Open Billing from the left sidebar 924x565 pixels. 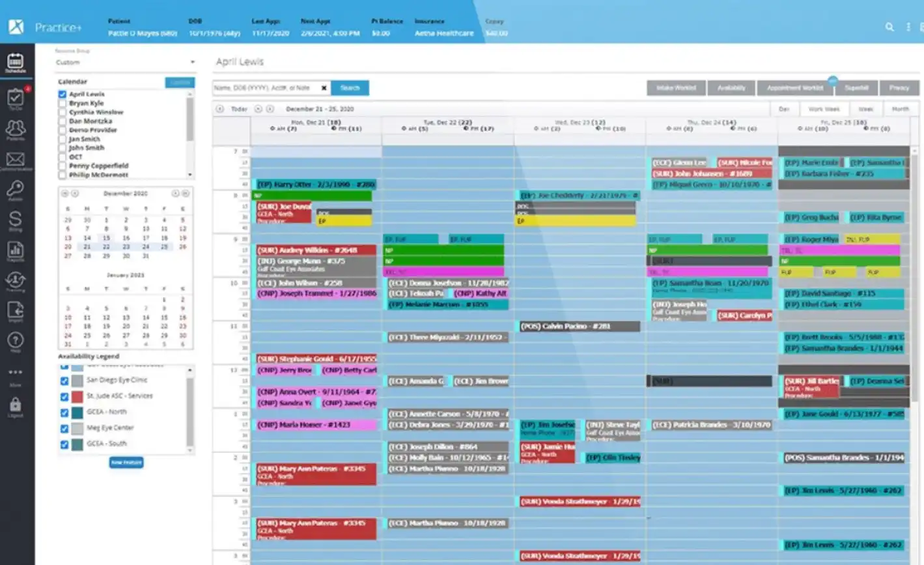[16, 220]
